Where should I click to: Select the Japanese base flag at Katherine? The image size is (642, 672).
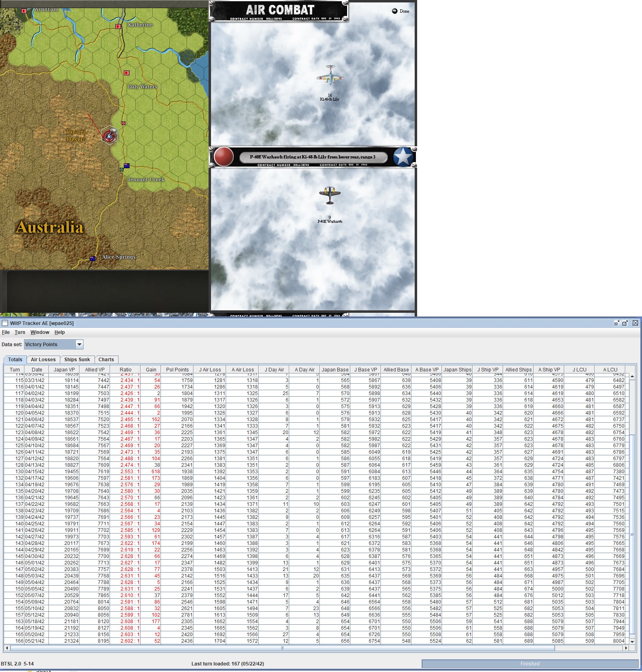[118, 26]
